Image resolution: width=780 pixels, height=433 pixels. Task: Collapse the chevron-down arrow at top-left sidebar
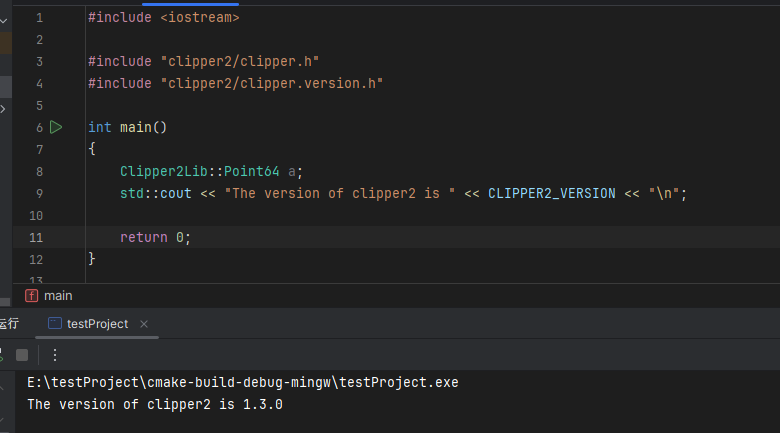click(4, 19)
